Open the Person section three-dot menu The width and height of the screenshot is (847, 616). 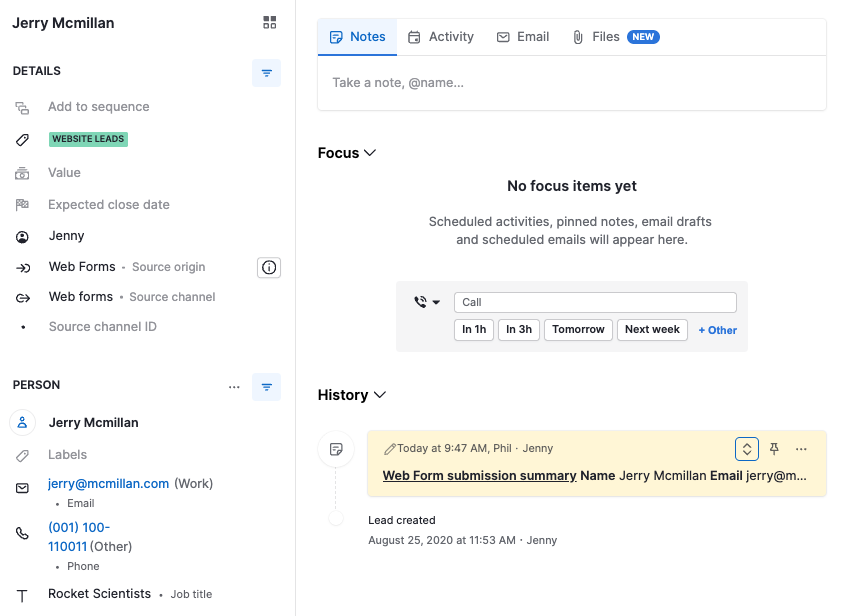[x=234, y=387]
